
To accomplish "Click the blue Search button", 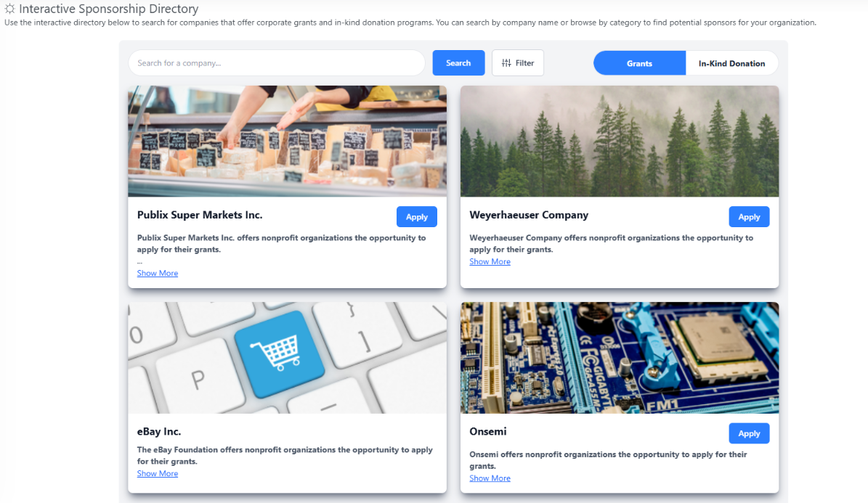I will (458, 63).
